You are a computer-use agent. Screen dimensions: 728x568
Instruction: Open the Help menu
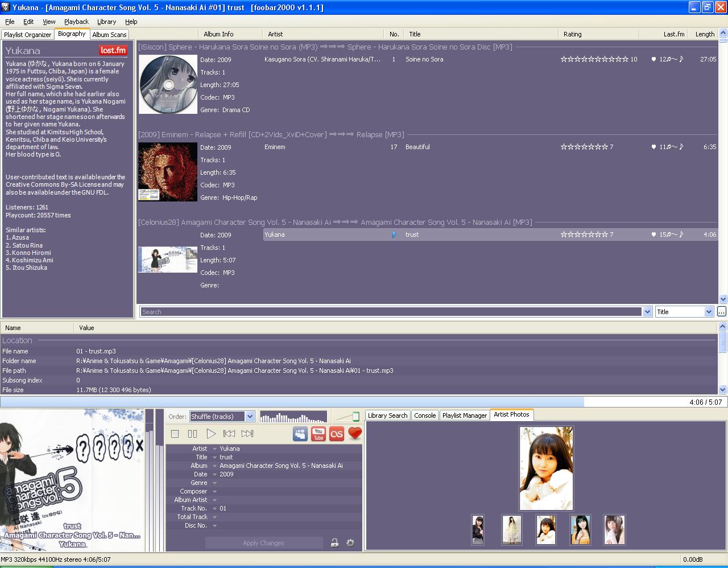131,22
